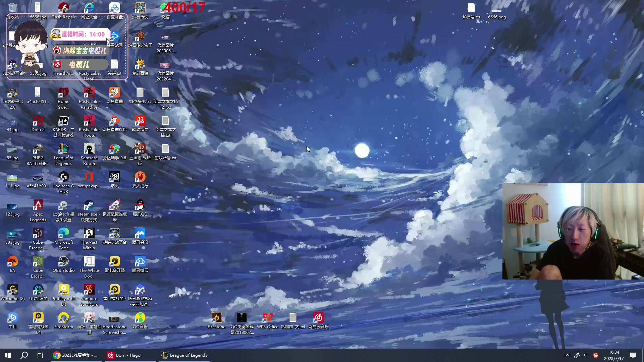
Task: Launch 腾讯QQ desktop icon
Action: tap(140, 208)
